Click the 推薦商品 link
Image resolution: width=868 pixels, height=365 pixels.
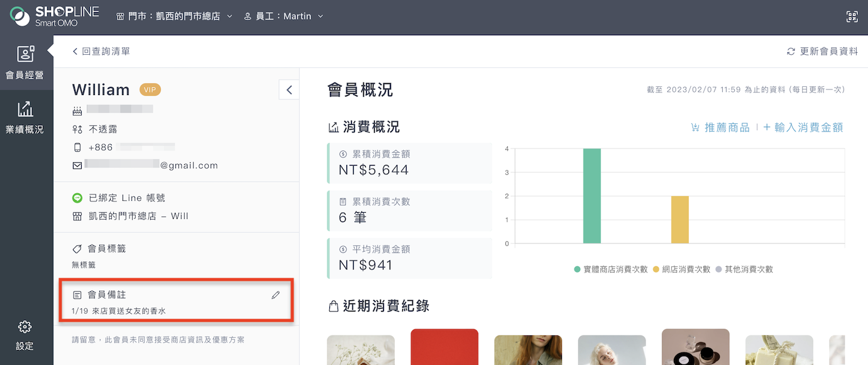pos(720,127)
